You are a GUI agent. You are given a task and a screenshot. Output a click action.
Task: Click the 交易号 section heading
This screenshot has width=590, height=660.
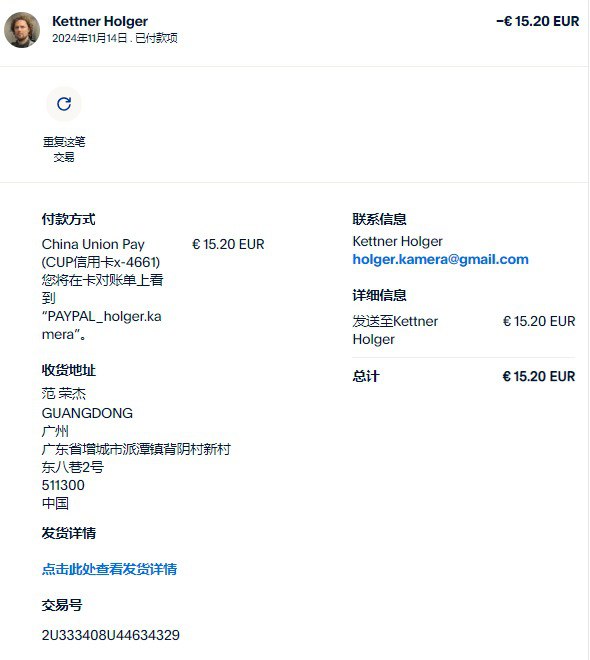[x=62, y=605]
